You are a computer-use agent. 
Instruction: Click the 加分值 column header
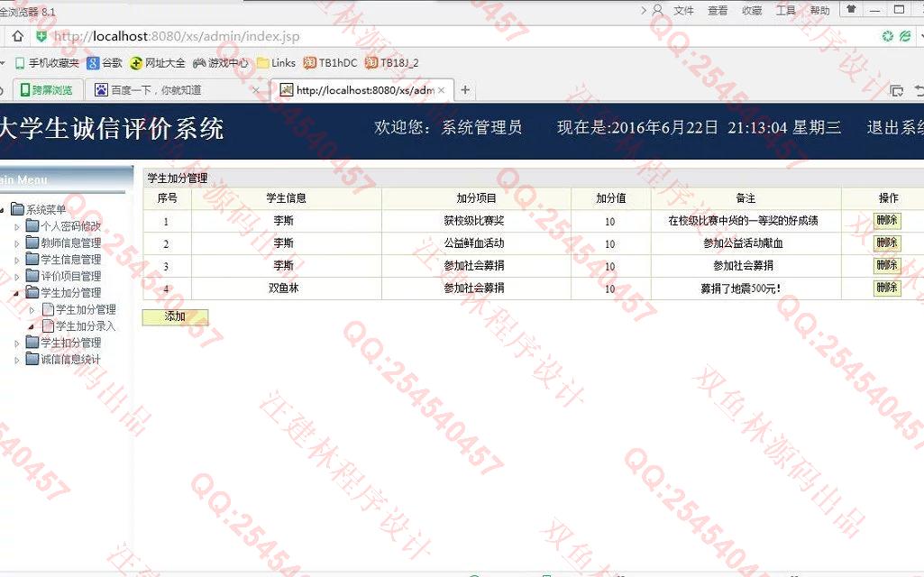point(610,198)
